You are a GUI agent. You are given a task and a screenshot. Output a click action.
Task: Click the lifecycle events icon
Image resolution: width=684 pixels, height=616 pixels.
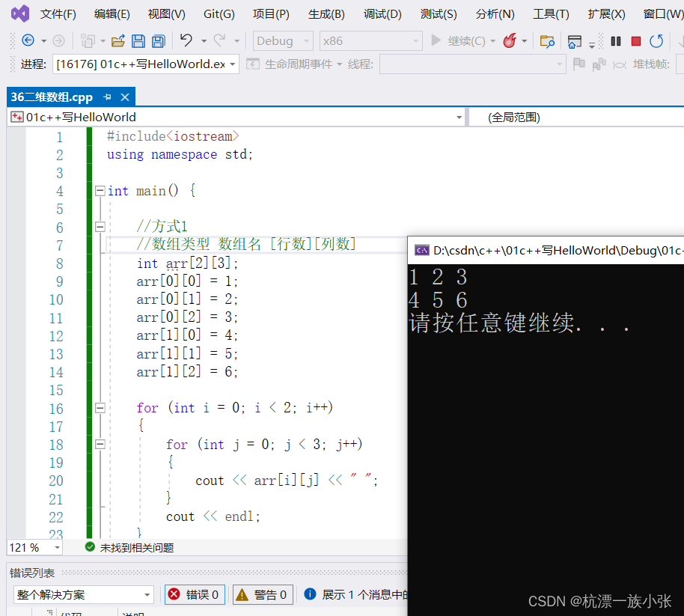(253, 64)
